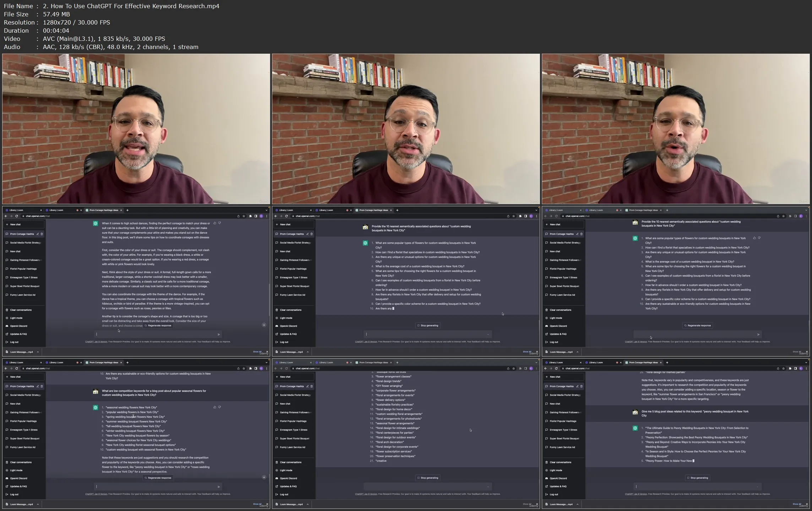Click the send message arrow icon
This screenshot has width=812, height=511.
coord(219,334)
